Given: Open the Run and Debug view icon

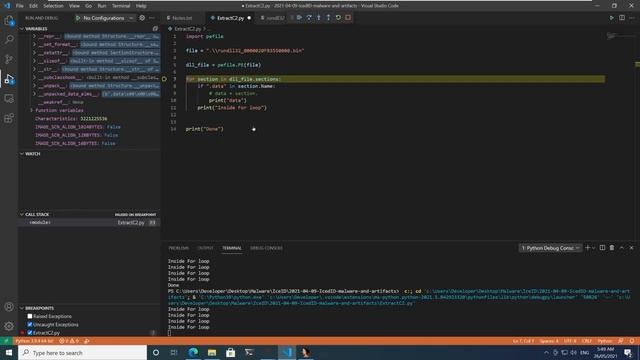Looking at the screenshot, I should (x=9, y=79).
